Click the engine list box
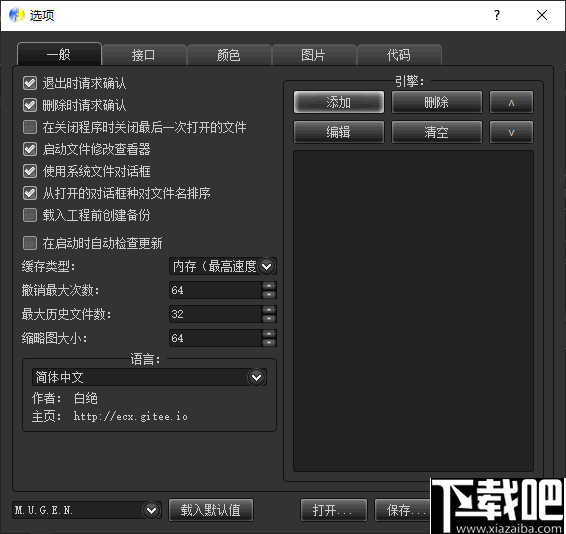Viewport: 566px width, 534px height. [413, 311]
